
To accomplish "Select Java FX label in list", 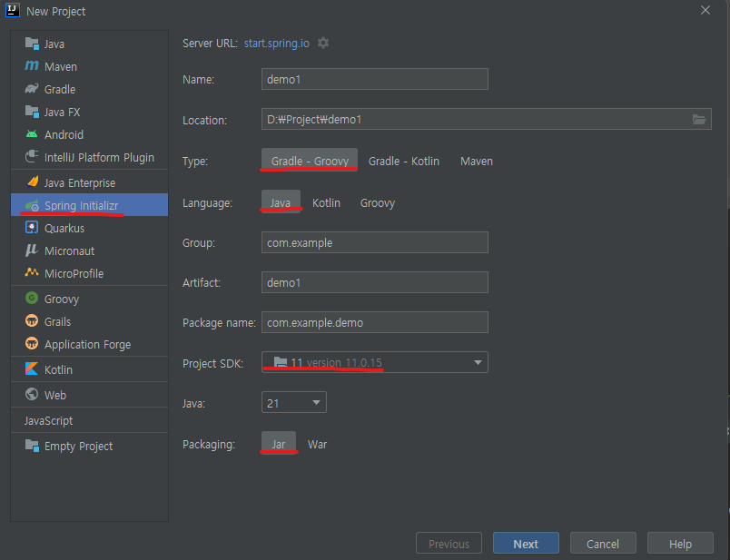I will tap(63, 113).
